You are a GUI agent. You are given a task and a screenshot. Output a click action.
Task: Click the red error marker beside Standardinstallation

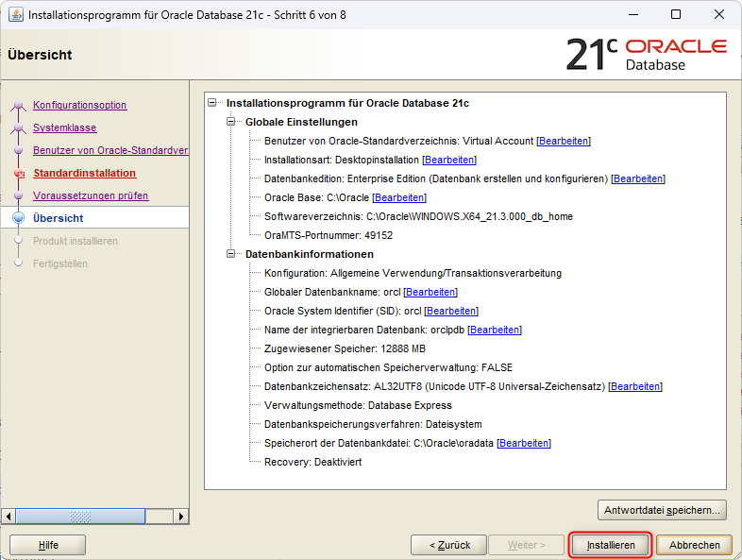20,174
